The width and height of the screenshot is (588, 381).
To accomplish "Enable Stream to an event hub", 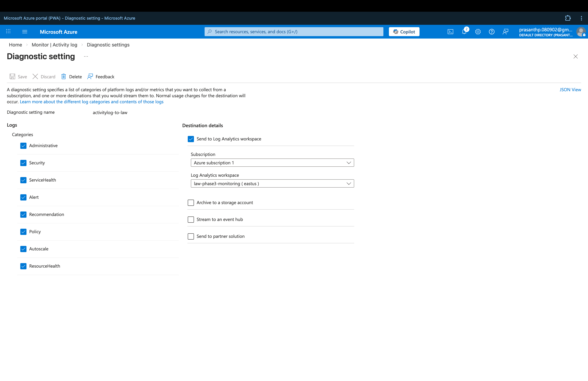I will pos(190,219).
